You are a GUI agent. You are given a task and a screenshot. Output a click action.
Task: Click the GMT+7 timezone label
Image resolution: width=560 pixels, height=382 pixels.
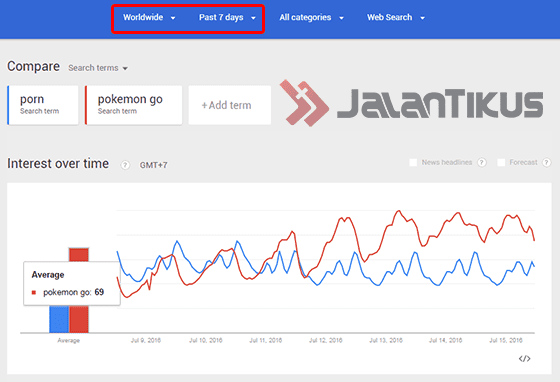(153, 165)
